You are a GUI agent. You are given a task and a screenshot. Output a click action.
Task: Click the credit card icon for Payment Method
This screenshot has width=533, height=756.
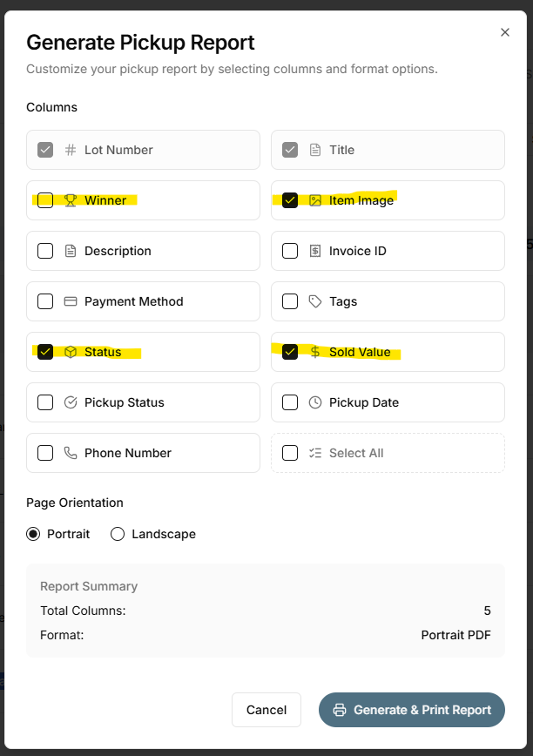coord(71,301)
